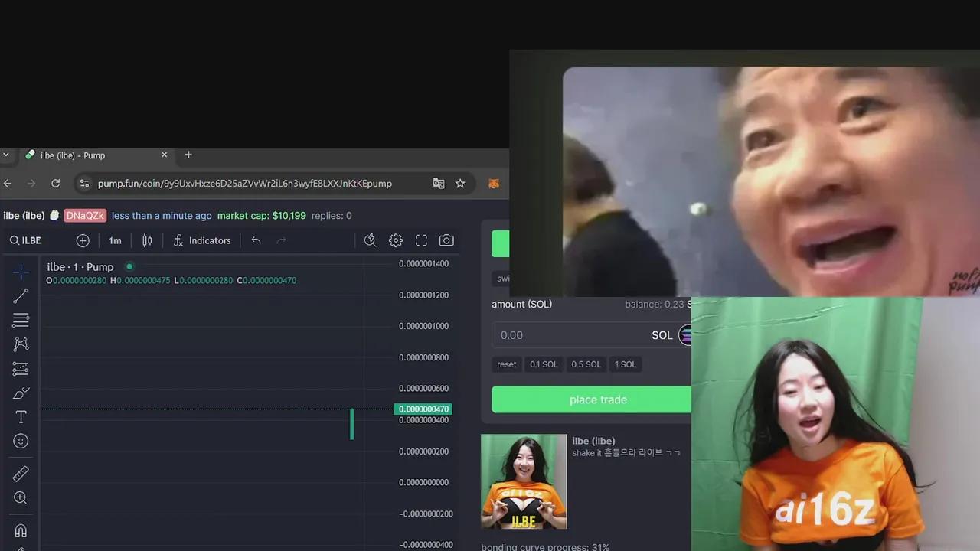
Task: Click the ilbe (ilbe) coin title
Action: point(593,441)
